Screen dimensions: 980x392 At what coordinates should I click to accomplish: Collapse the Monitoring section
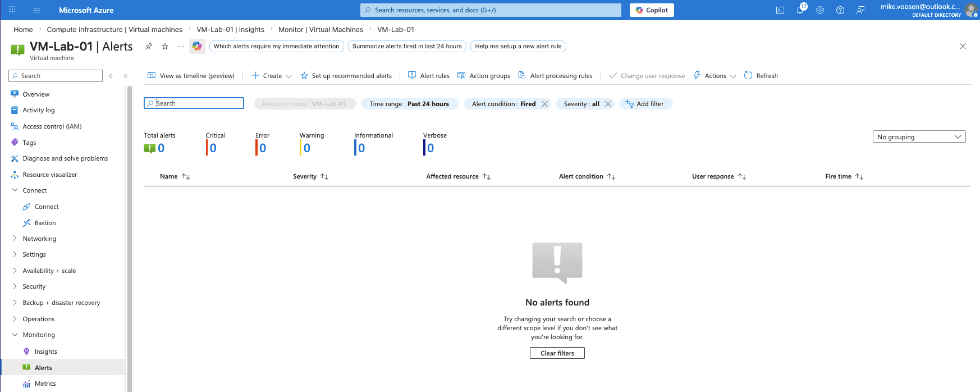pyautogui.click(x=15, y=335)
